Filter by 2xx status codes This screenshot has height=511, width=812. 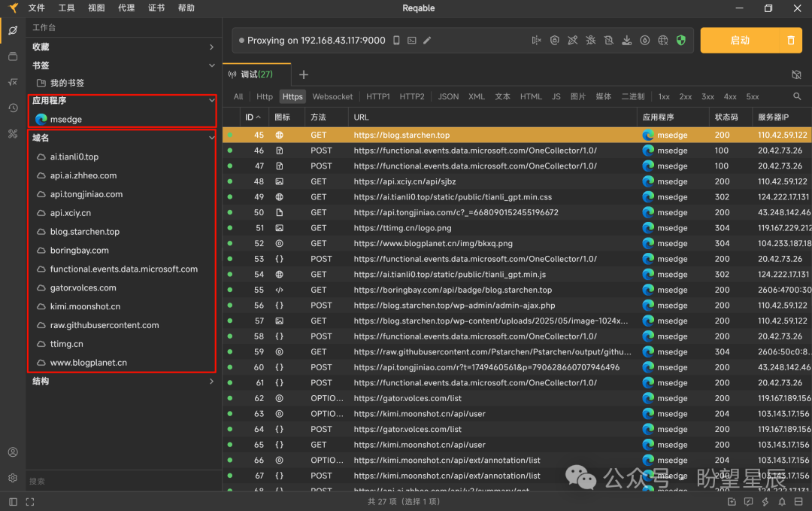pyautogui.click(x=686, y=96)
